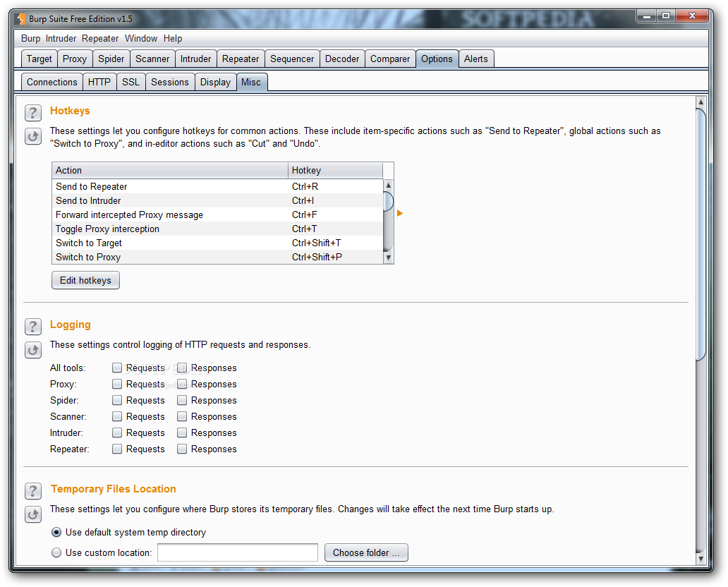This screenshot has width=728, height=587.
Task: Open help for Temporary Files Location
Action: click(x=33, y=491)
